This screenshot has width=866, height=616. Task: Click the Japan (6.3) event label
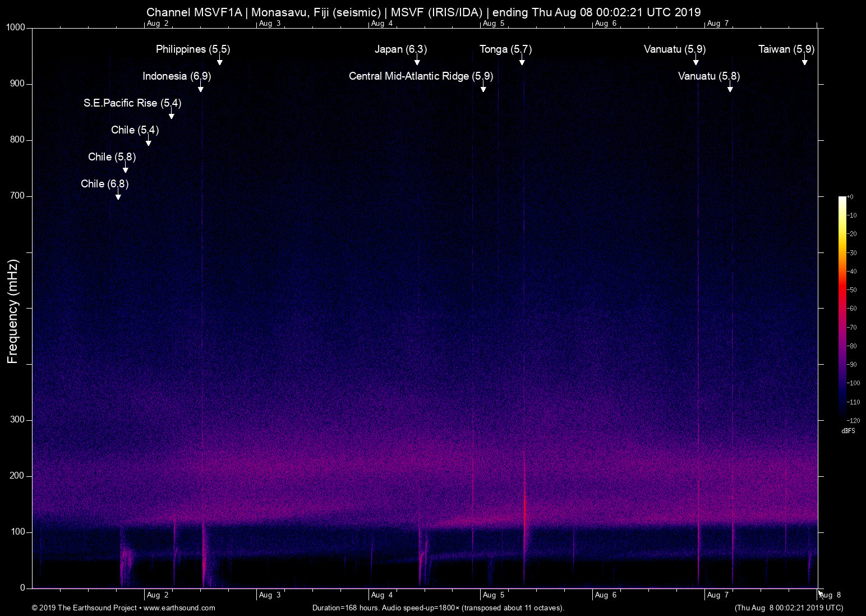tap(400, 49)
